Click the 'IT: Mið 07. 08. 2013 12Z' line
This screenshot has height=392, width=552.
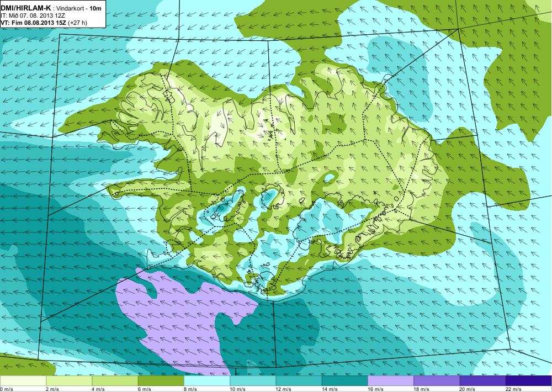coord(33,15)
